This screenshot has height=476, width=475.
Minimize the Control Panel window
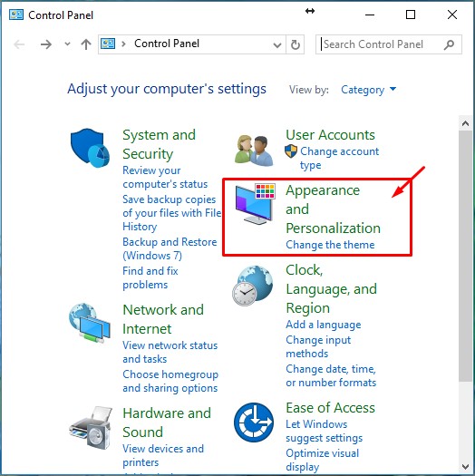click(x=369, y=15)
